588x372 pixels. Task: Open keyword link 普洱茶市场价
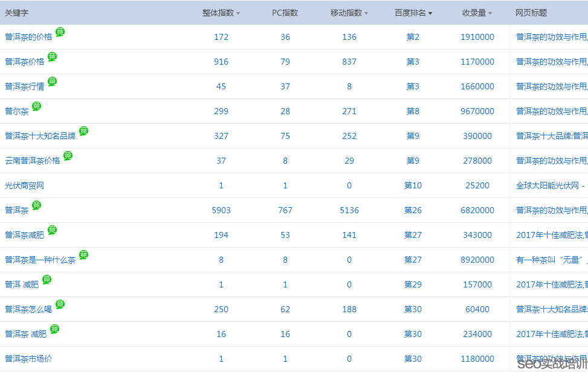point(28,359)
